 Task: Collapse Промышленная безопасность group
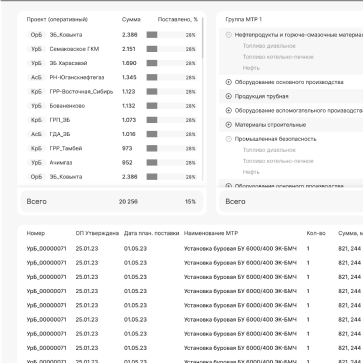pos(228,139)
